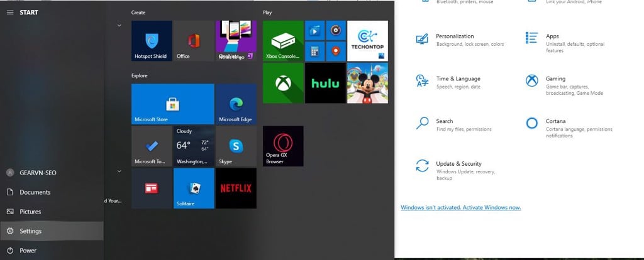
Task: Open Cortana settings
Action: click(x=569, y=127)
